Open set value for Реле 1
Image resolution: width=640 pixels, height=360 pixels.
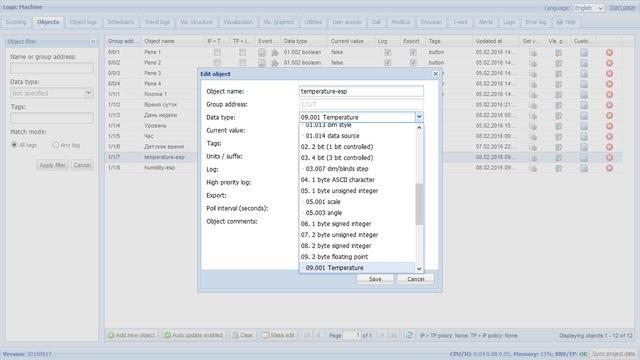(x=533, y=52)
